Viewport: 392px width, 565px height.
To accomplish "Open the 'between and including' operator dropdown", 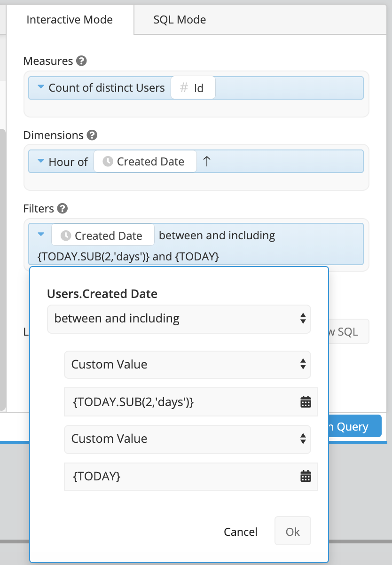I will (179, 319).
